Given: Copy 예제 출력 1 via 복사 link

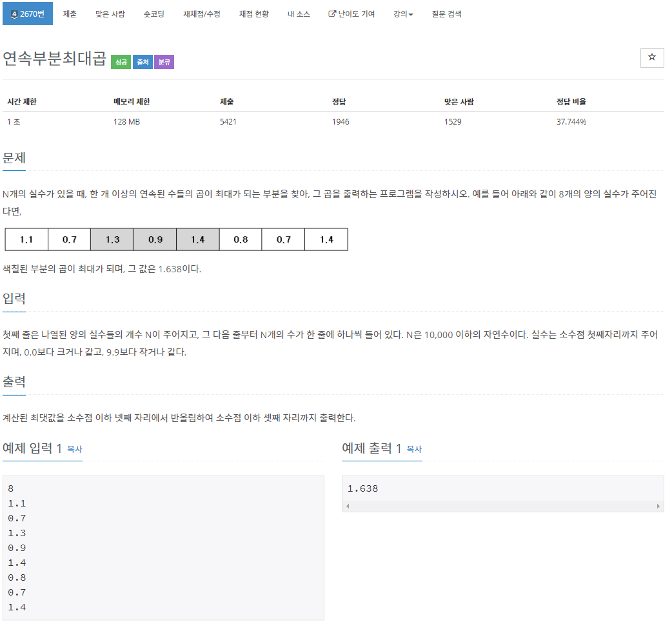Looking at the screenshot, I should coord(414,449).
